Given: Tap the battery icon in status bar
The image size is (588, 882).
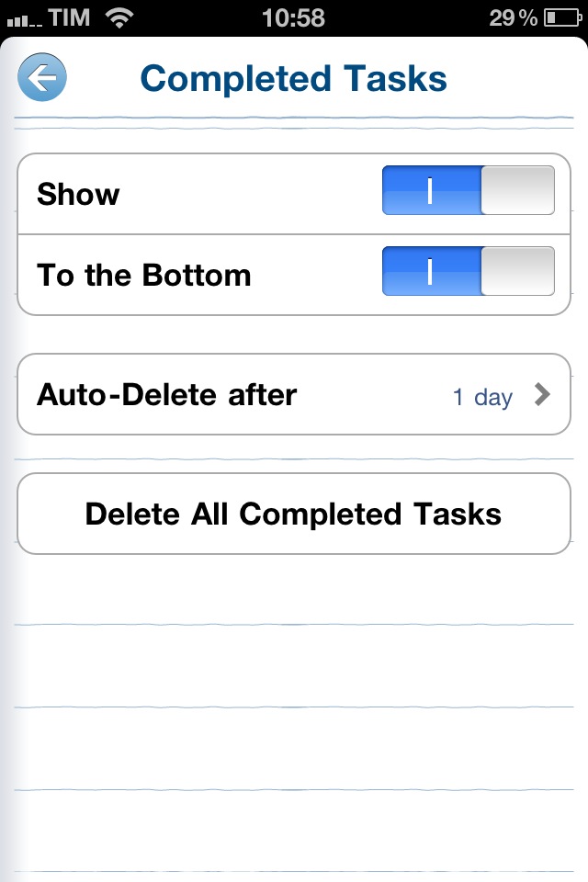Looking at the screenshot, I should coord(562,18).
